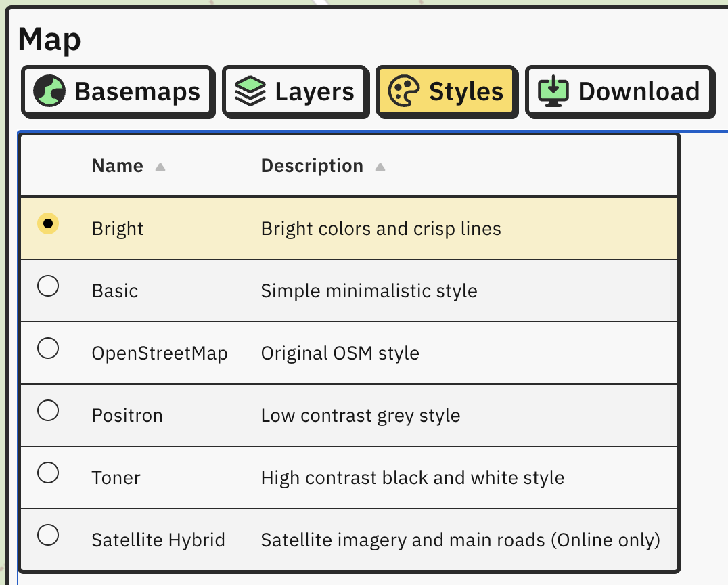Sort by Name column arrow
The height and width of the screenshot is (585, 728).
160,167
